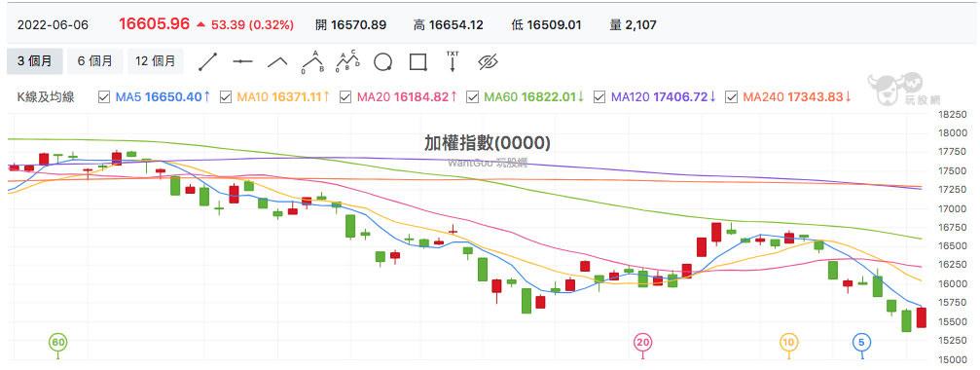Uncheck the MA60 moving average checkbox
Screen dimensions: 980x370
(473, 96)
